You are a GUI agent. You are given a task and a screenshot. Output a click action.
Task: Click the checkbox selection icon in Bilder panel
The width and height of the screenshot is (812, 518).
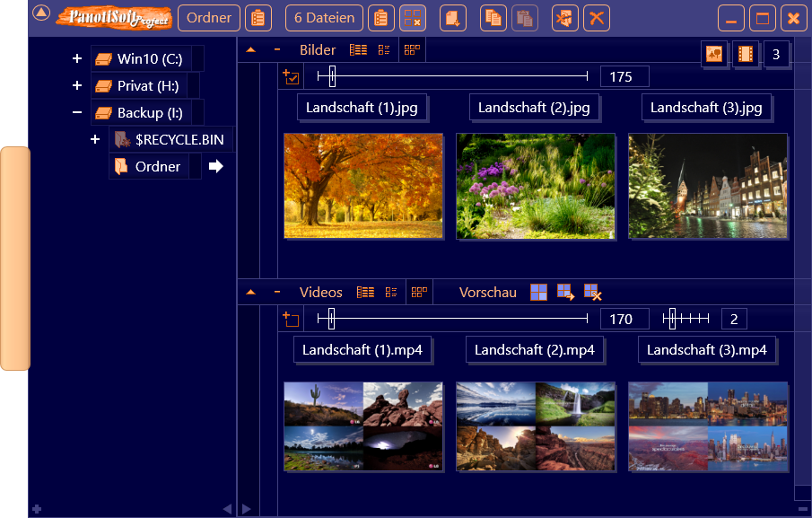(290, 76)
